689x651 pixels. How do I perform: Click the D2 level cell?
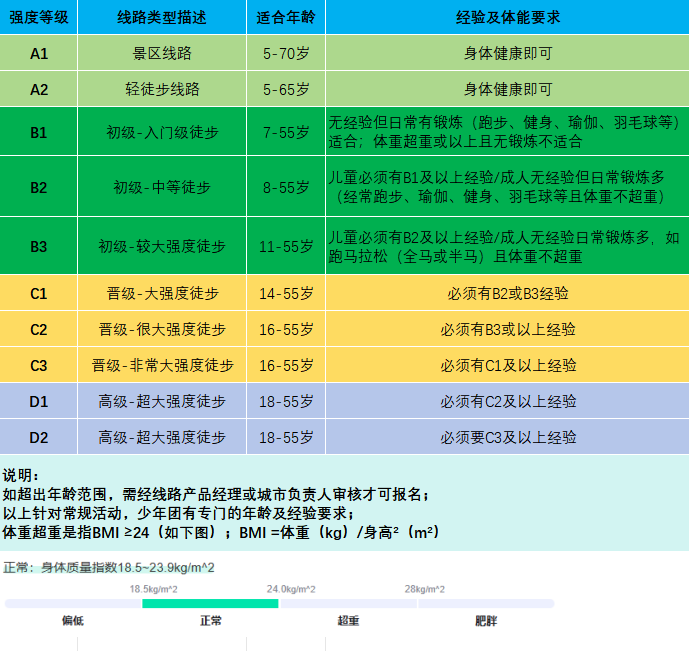pos(38,437)
